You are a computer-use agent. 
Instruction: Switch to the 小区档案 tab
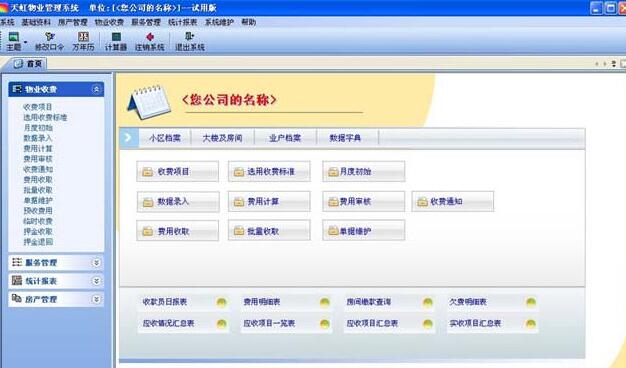click(165, 138)
